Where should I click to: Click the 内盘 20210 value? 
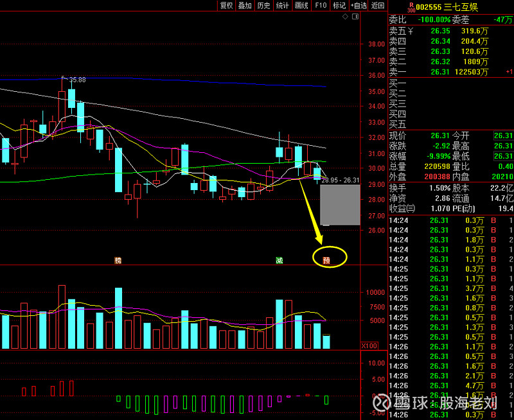click(x=502, y=177)
